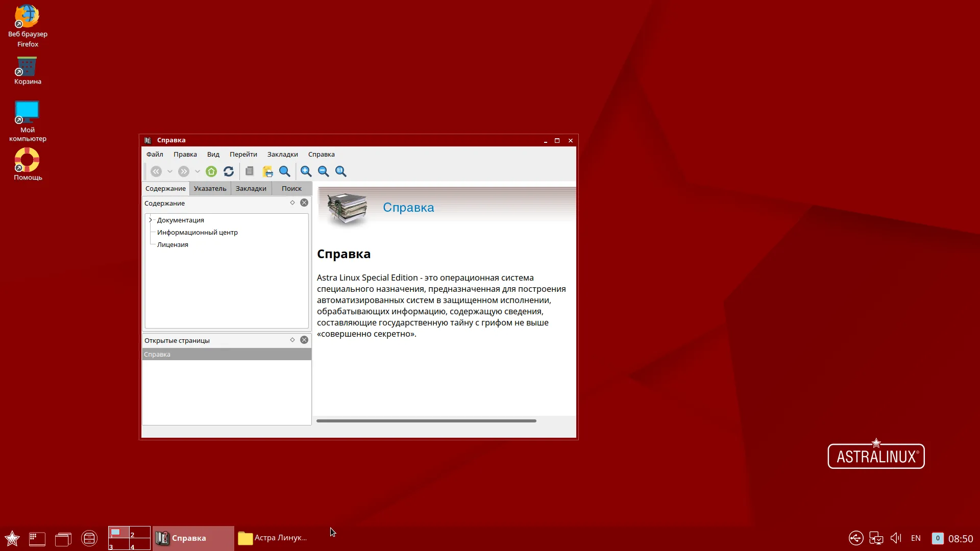Select the Корзина desktop icon
This screenshot has height=551, width=980.
[x=28, y=70]
